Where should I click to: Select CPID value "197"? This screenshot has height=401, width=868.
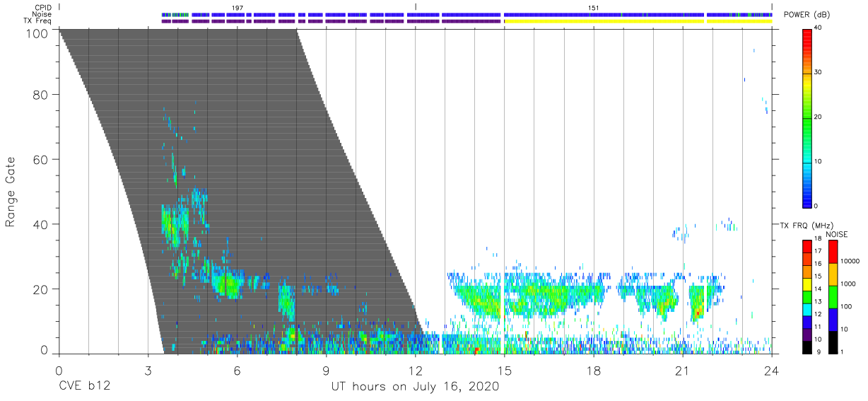pos(237,8)
